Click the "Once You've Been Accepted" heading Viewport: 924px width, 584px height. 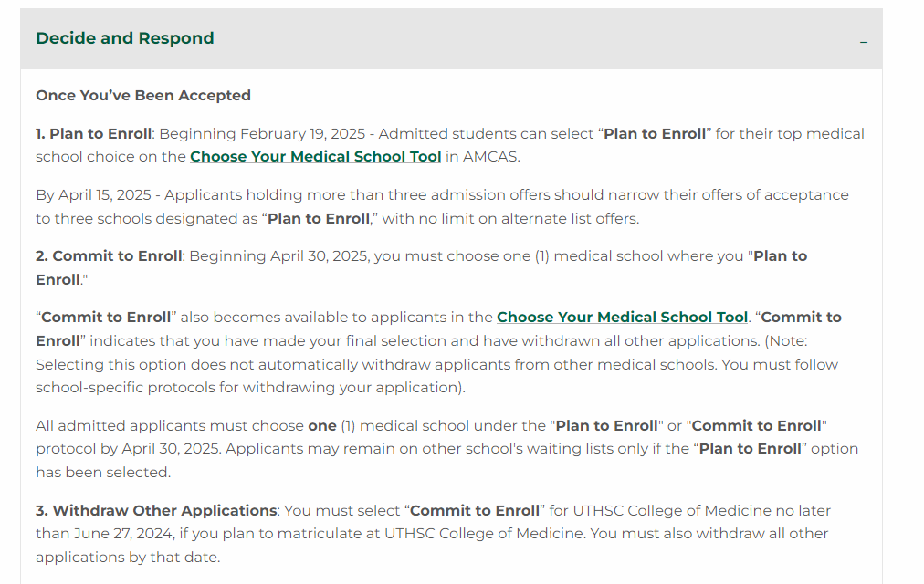[x=143, y=96]
